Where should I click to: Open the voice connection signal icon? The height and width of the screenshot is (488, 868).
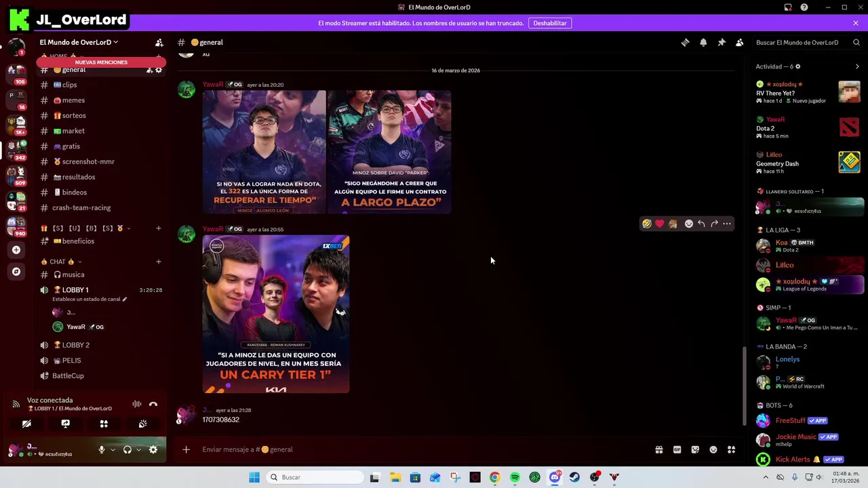(16, 404)
